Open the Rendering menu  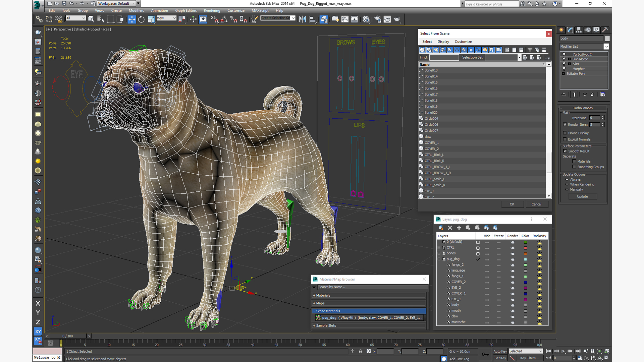pos(212,11)
